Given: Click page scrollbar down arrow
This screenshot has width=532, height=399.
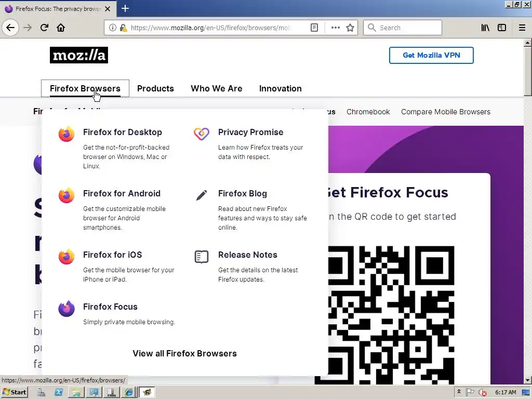Looking at the screenshot, I should pyautogui.click(x=528, y=380).
